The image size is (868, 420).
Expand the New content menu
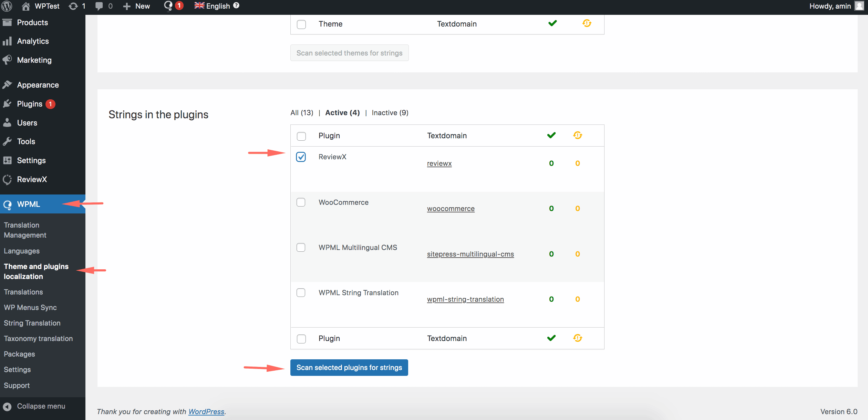pyautogui.click(x=137, y=6)
